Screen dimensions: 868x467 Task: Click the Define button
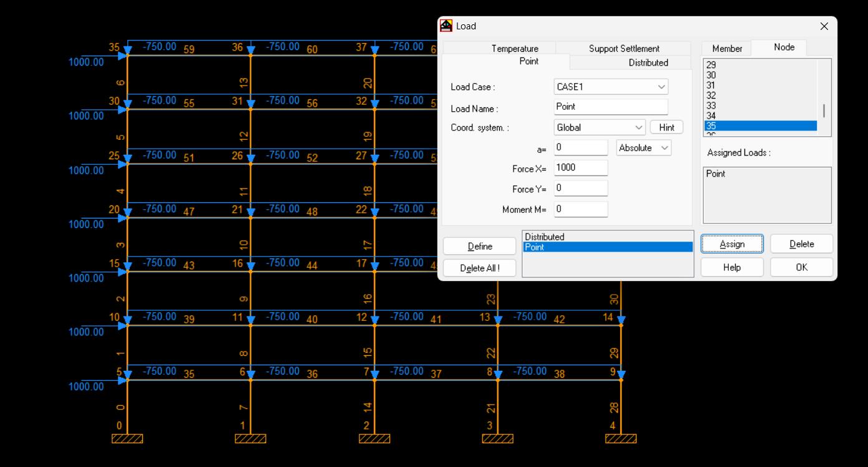tap(480, 247)
